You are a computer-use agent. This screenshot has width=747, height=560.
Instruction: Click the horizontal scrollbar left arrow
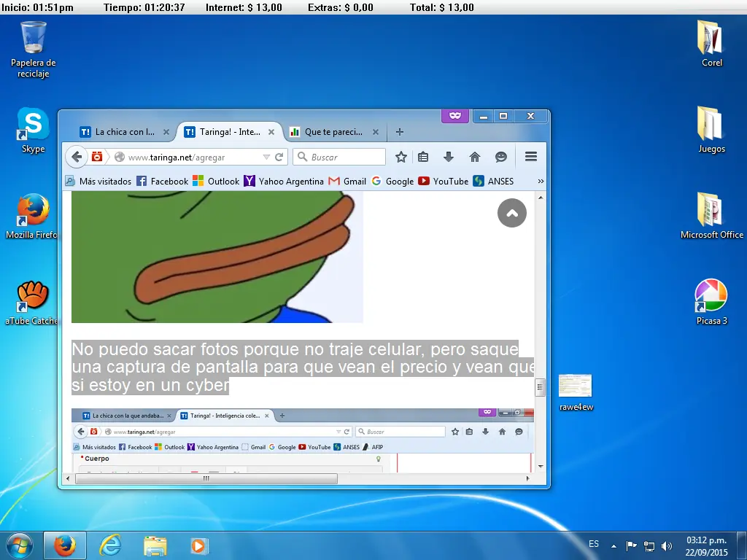coord(68,478)
